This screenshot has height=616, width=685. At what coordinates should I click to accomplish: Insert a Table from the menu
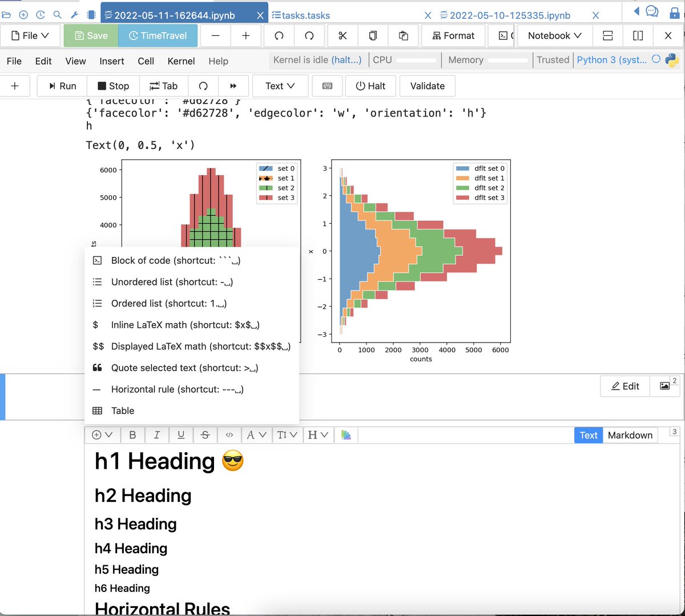192,410
